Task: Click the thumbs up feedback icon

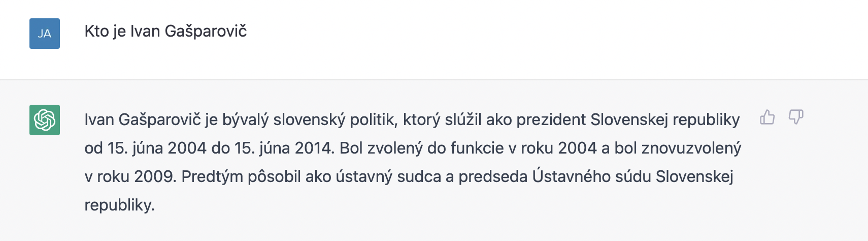Action: 767,117
